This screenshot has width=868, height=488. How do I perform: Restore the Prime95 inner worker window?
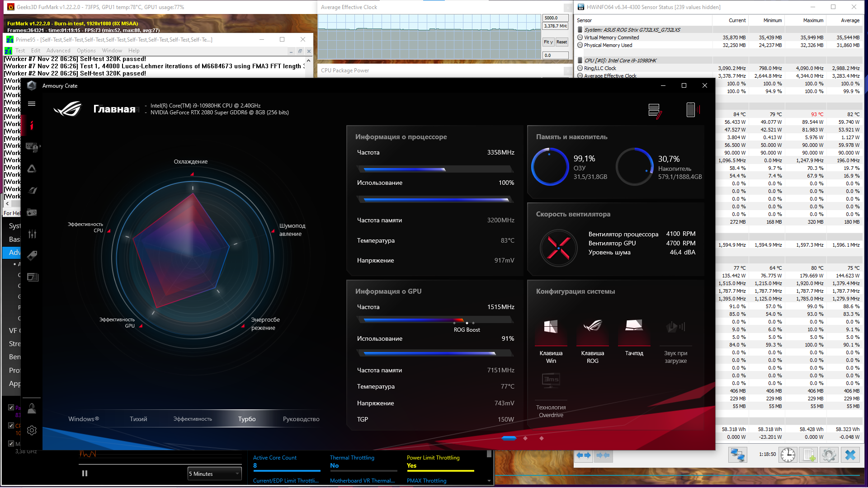coord(300,51)
